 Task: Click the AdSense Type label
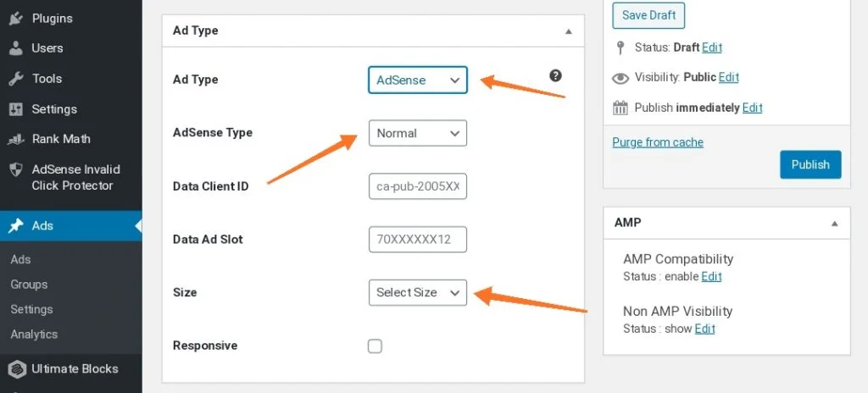(213, 133)
